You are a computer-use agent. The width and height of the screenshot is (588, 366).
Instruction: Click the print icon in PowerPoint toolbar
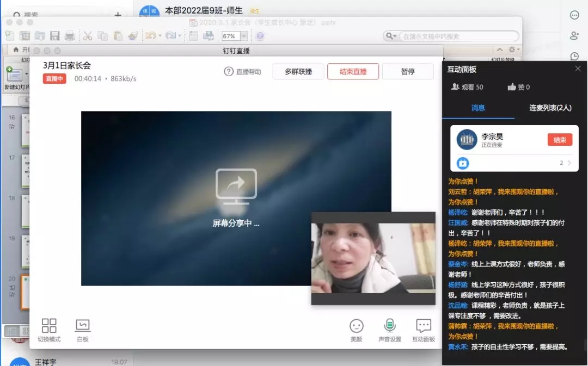(70, 36)
